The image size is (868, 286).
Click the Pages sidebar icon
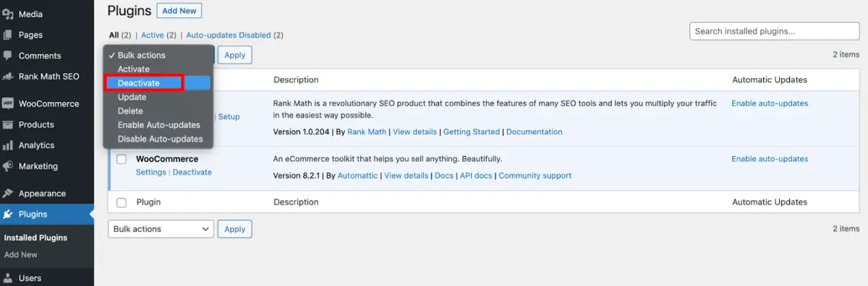coord(8,35)
